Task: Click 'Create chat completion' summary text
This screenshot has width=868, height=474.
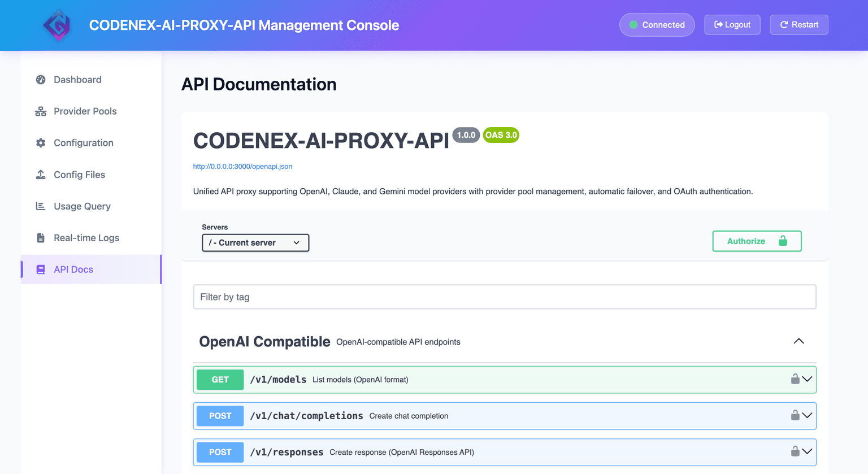Action: coord(409,416)
